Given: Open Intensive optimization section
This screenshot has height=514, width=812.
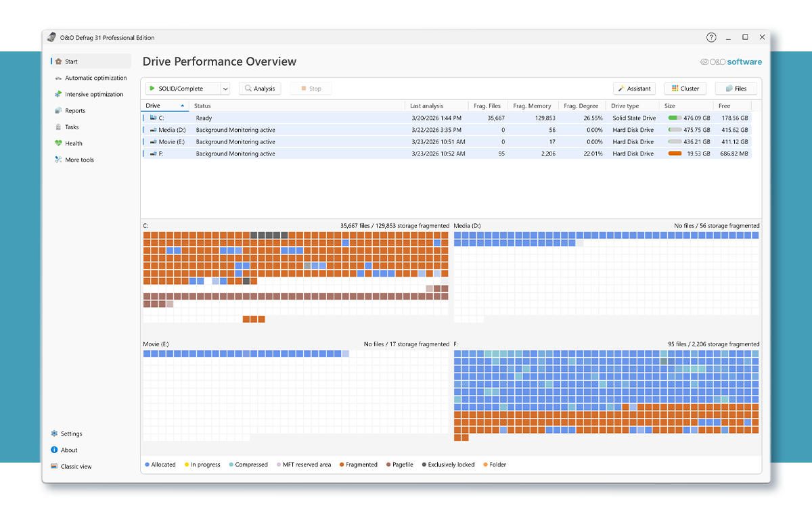Looking at the screenshot, I should point(91,94).
